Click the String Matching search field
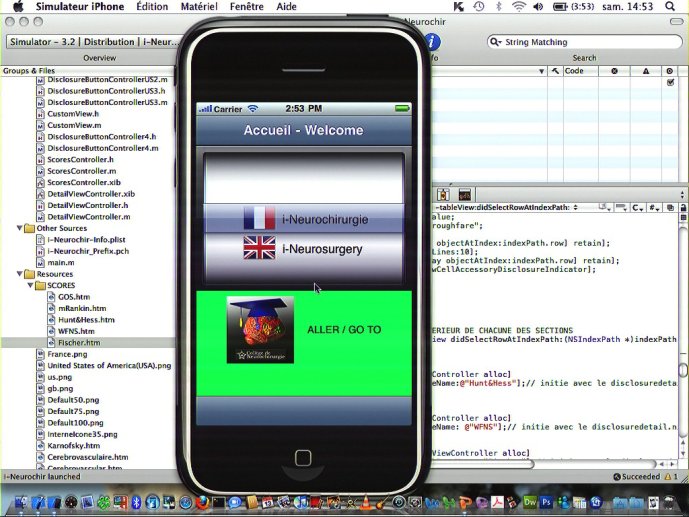689x517 pixels. coord(584,42)
